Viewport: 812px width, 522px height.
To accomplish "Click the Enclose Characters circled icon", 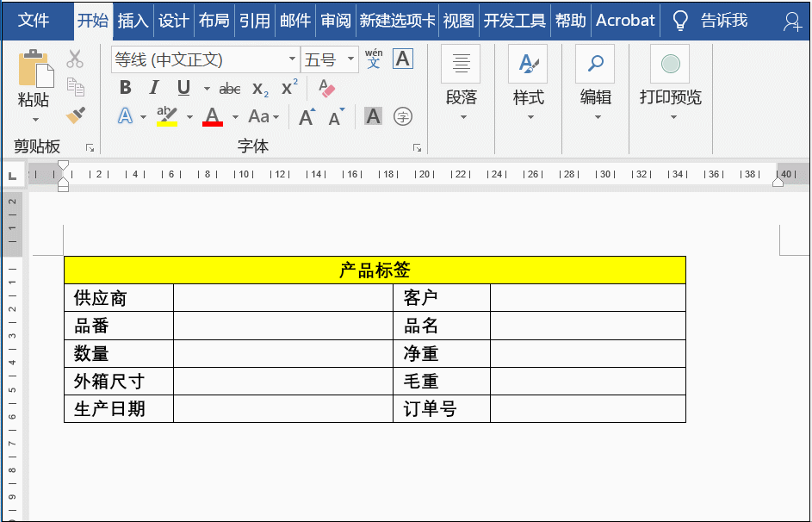I will (x=403, y=116).
